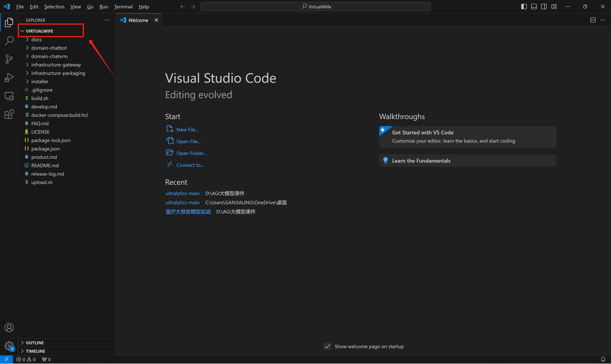The image size is (611, 364).
Task: Open the Run menu
Action: coord(104,7)
